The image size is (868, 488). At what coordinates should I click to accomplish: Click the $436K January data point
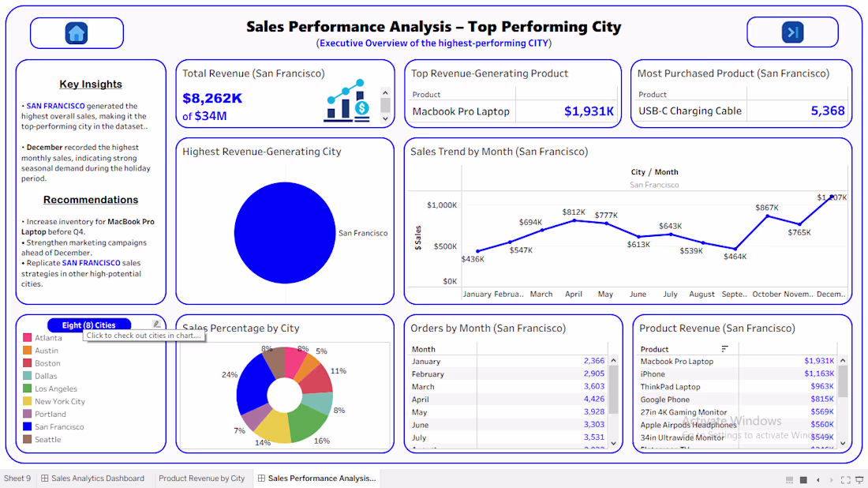[477, 251]
